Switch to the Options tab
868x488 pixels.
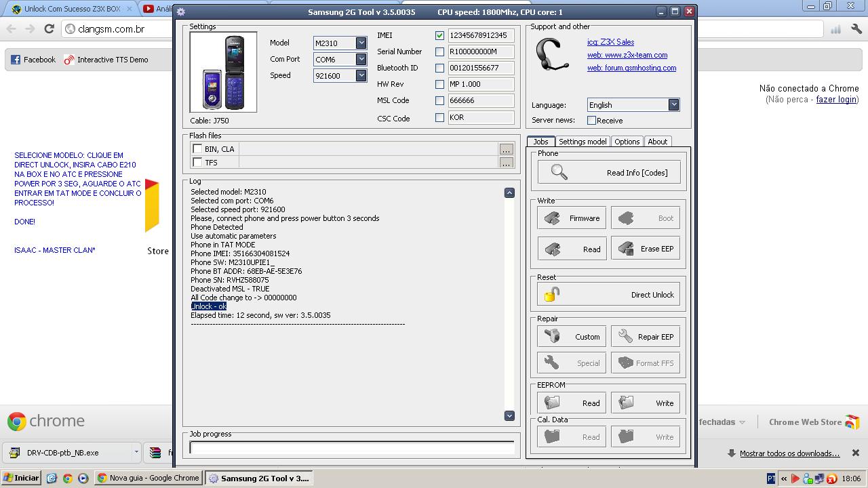pos(627,142)
